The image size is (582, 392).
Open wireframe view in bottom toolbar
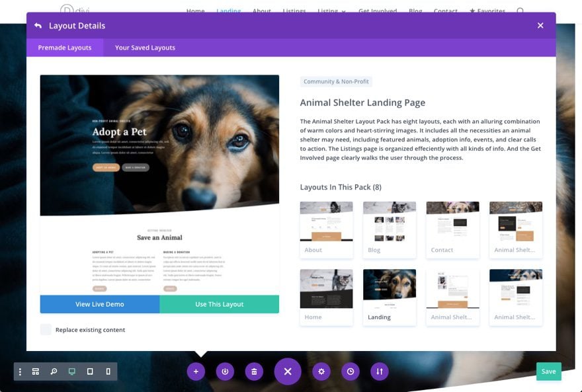[36, 372]
